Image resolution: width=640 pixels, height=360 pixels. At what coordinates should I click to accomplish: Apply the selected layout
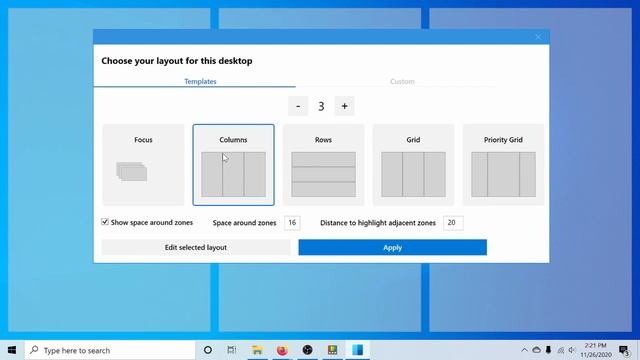[393, 247]
